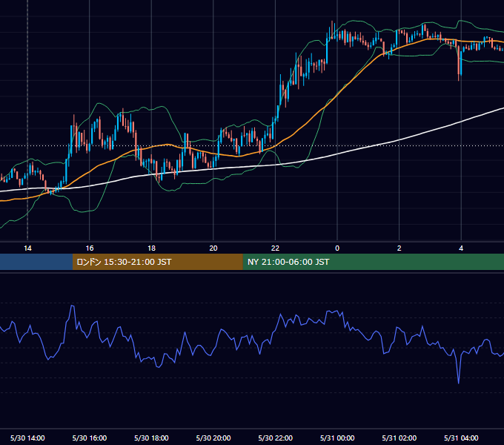Click the 14 hour label on price chart axis
This screenshot has width=504, height=445.
(27, 248)
